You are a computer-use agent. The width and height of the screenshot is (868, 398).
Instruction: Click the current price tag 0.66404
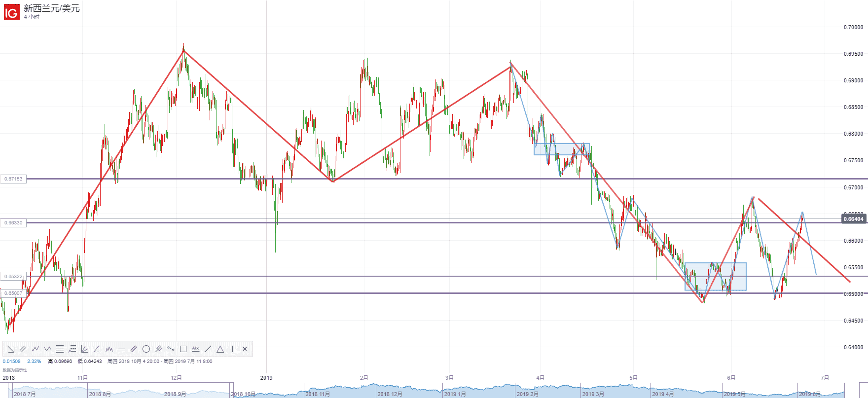[853, 219]
